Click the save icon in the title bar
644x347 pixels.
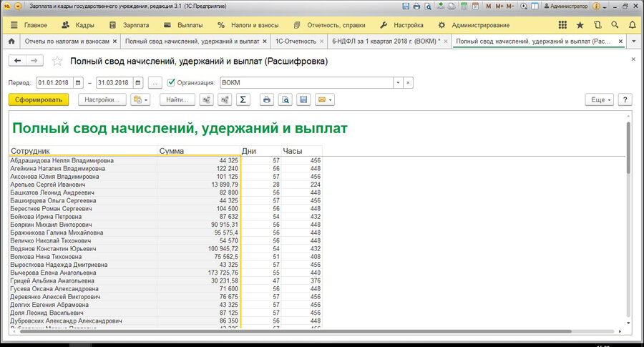406,6
